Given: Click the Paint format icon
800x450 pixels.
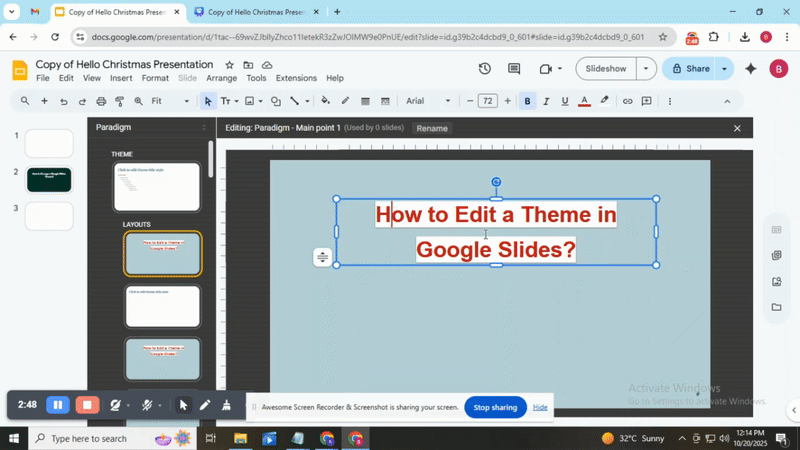Looking at the screenshot, I should coord(120,101).
